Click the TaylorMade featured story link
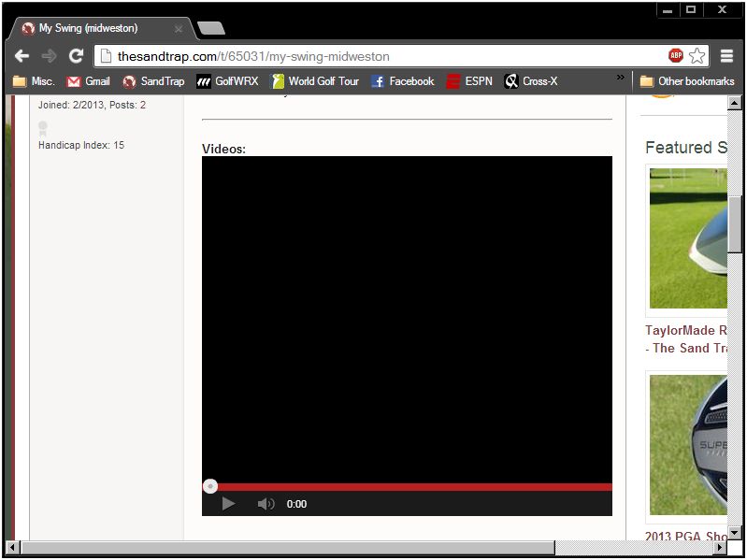This screenshot has width=747, height=560. [x=685, y=338]
